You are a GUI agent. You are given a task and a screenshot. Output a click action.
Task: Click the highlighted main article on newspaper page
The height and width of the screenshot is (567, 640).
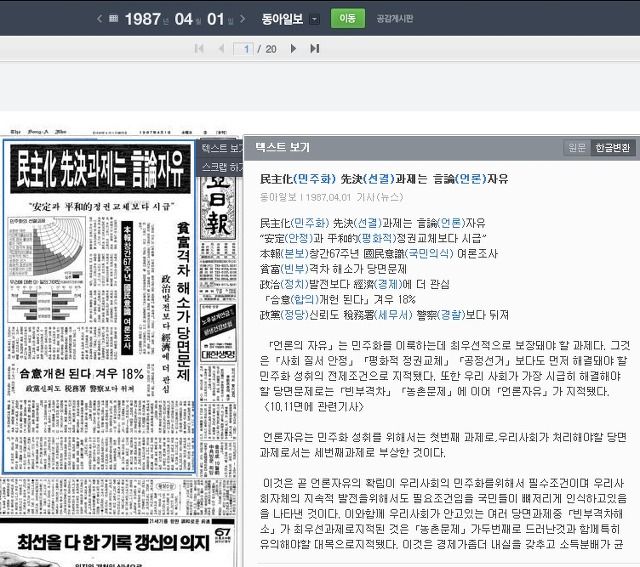(x=99, y=307)
